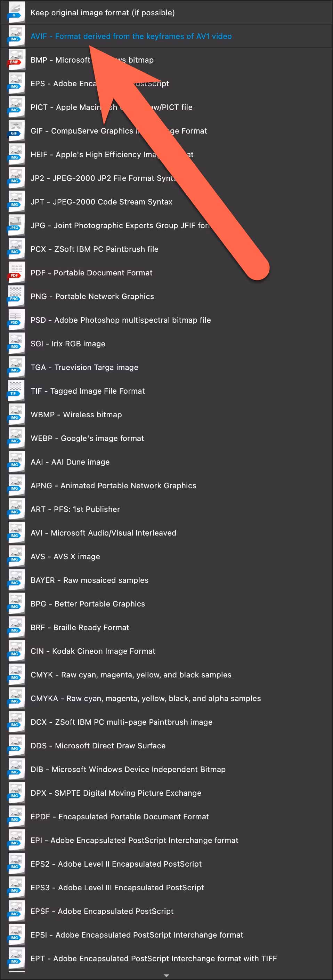Viewport: 333px width, 980px height.
Task: Click the icon beside SGI format
Action: pyautogui.click(x=16, y=344)
